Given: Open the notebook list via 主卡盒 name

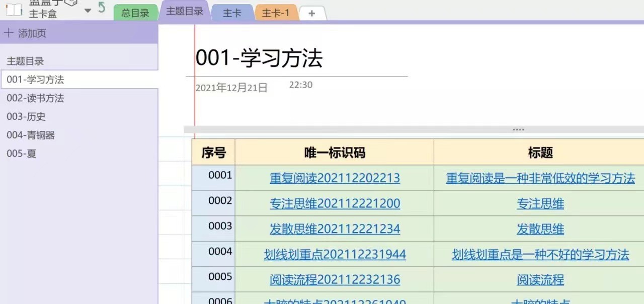Looking at the screenshot, I should (43, 14).
